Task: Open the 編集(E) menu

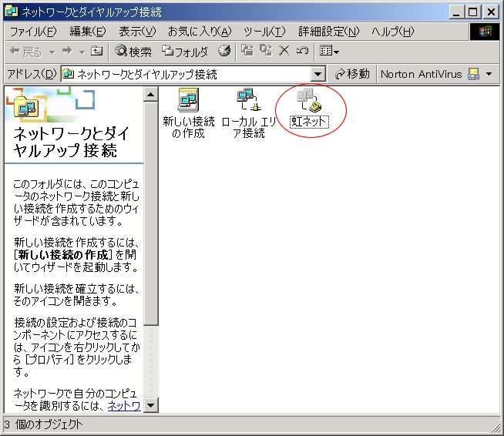Action: point(88,32)
